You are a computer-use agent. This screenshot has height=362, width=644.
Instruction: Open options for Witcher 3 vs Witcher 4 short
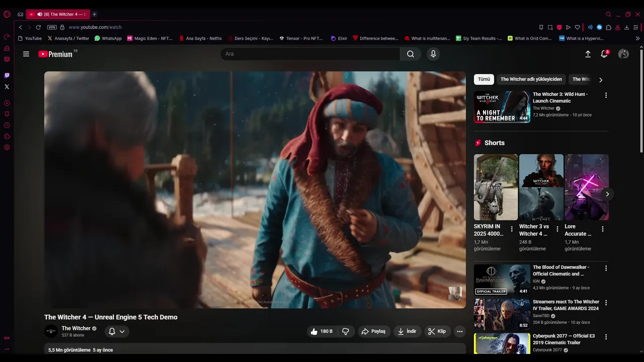tap(557, 229)
